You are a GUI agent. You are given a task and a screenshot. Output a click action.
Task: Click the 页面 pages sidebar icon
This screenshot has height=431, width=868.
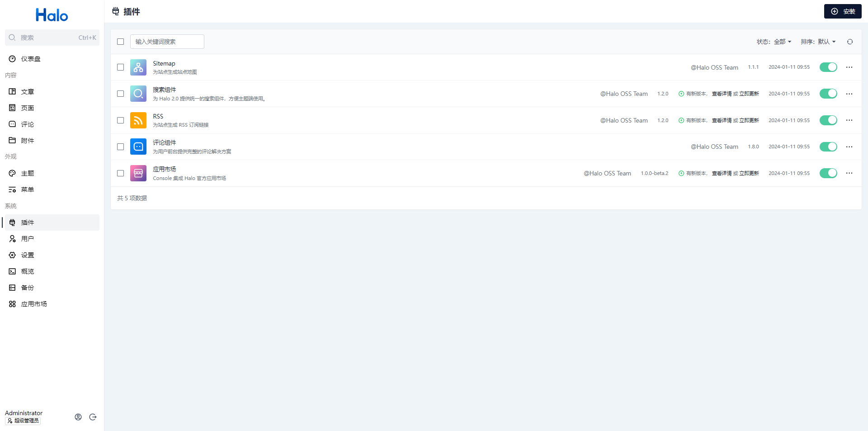(x=12, y=108)
